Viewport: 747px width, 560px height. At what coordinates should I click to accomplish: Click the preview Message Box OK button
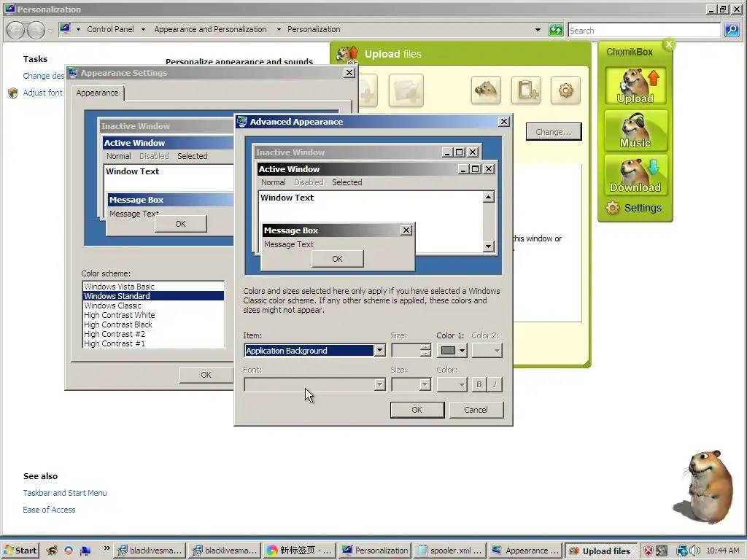[x=337, y=259]
